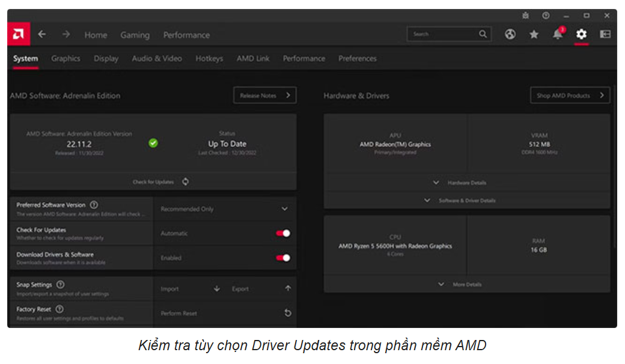Click the back arrow navigation icon
The image size is (625, 364).
pyautogui.click(x=42, y=35)
